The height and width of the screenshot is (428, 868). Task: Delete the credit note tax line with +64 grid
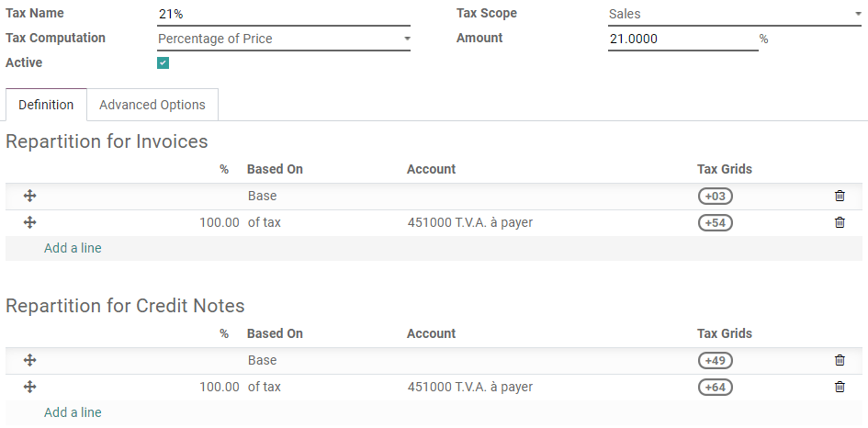point(840,387)
